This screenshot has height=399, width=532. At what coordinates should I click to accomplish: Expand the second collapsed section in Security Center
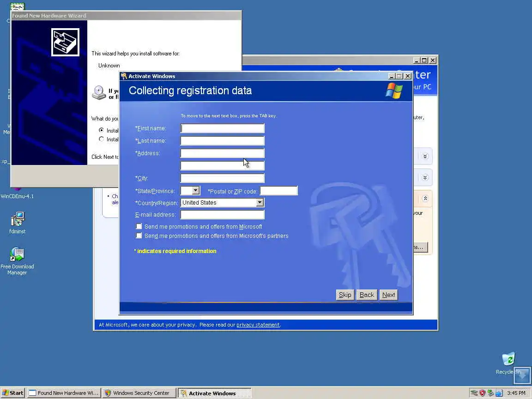(x=425, y=177)
